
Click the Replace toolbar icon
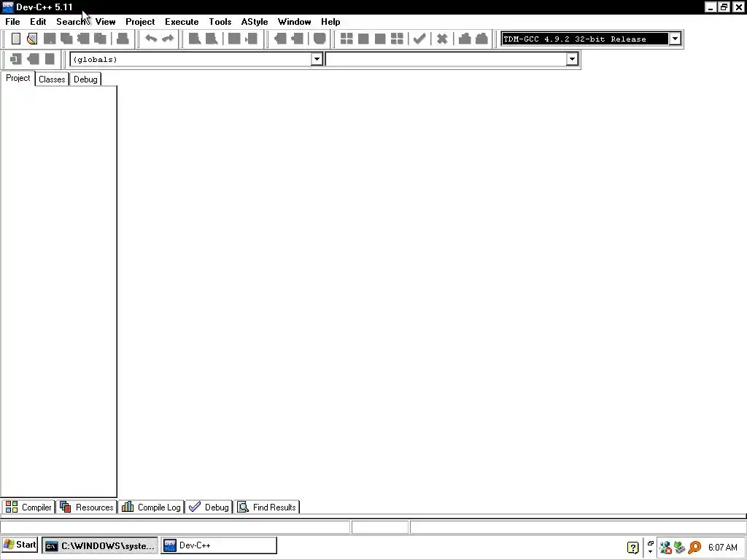click(212, 39)
